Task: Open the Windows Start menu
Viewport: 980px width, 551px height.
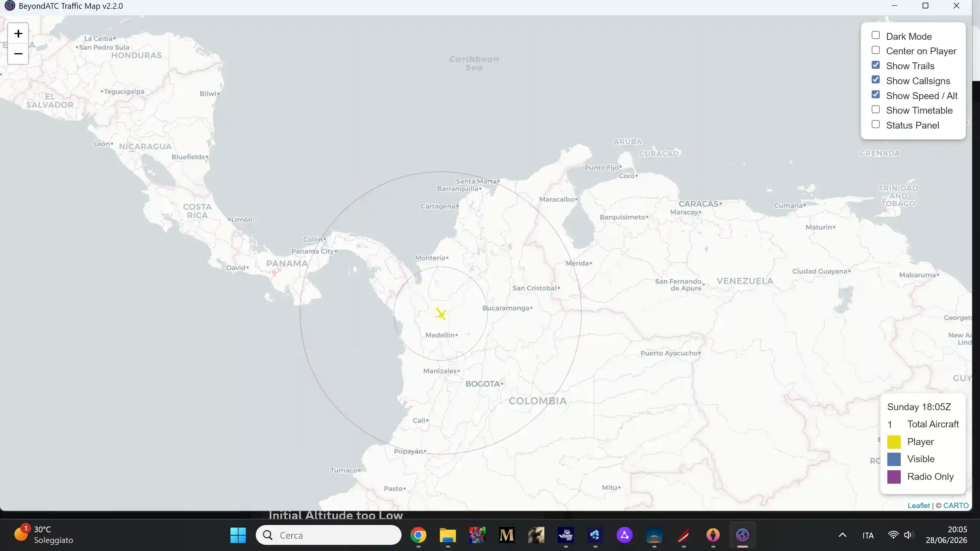Action: click(238, 535)
